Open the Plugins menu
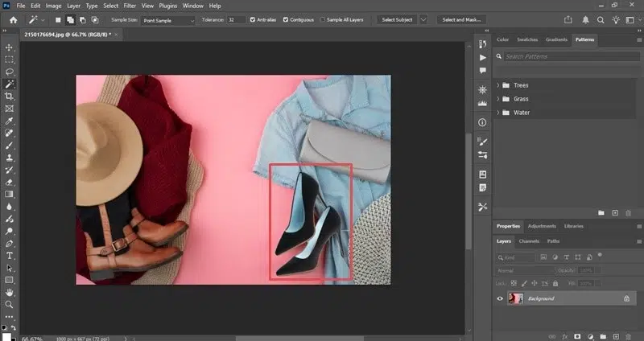This screenshot has height=341, width=644. click(x=168, y=6)
